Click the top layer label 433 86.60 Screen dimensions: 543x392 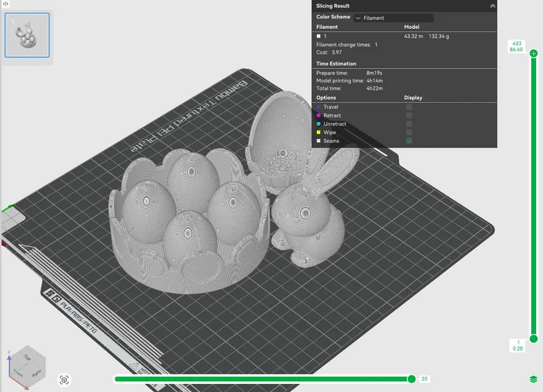[517, 46]
